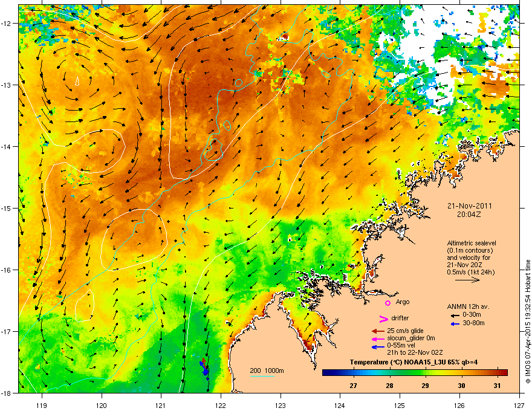Click the magenta Argo circle legend symbol
Screen dimensions: 532x411
click(x=388, y=303)
